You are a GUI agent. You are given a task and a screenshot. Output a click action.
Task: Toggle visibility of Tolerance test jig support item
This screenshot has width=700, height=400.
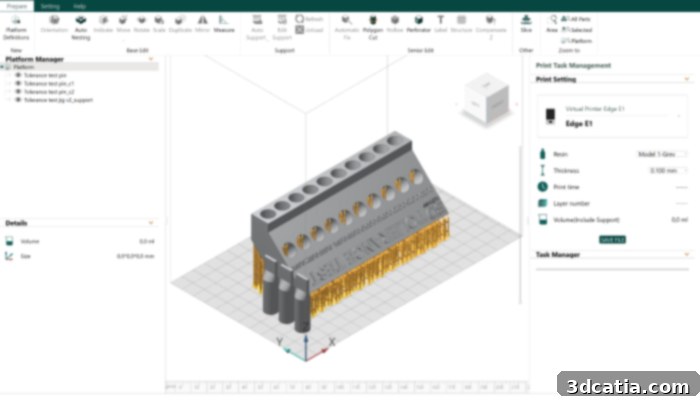(x=18, y=100)
